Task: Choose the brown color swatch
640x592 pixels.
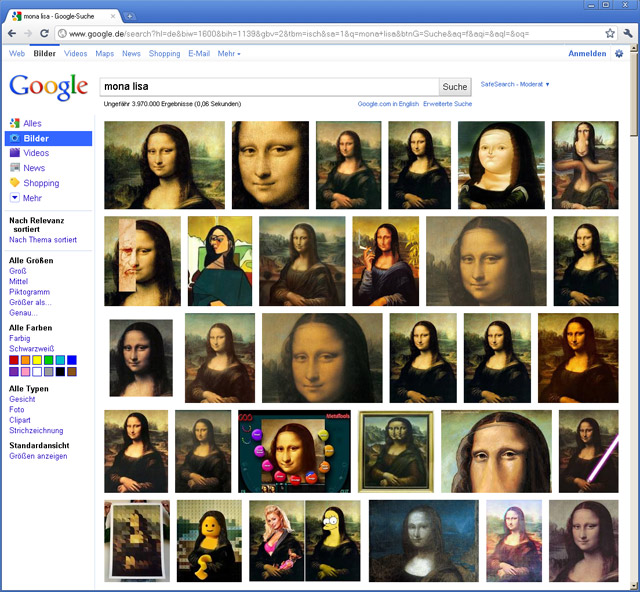Action: coord(72,372)
